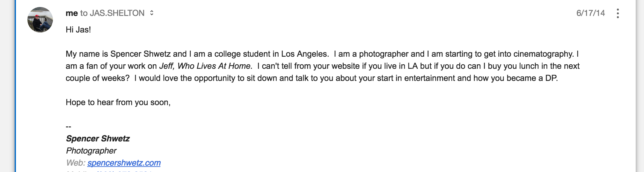Click the sender's profile avatar photo
This screenshot has width=644, height=172.
point(40,20)
